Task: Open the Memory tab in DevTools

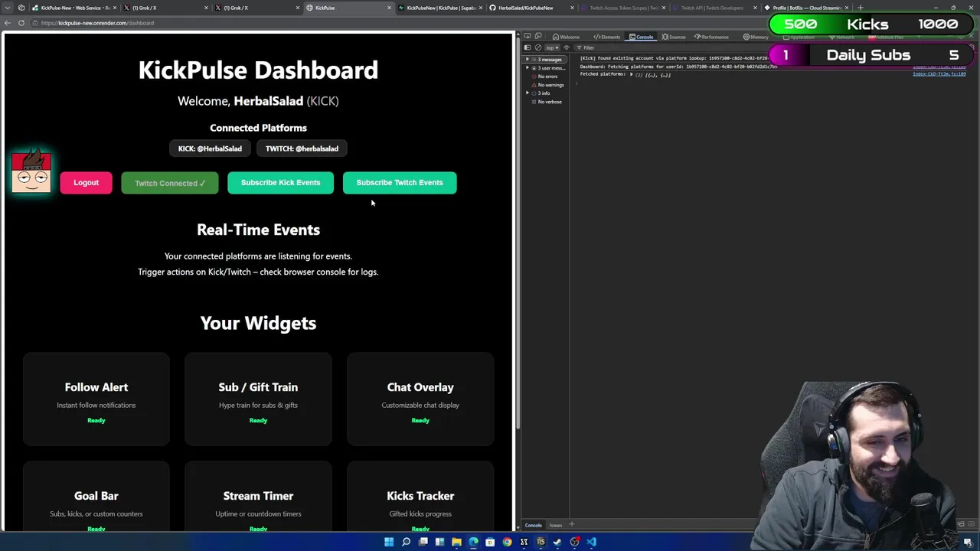Action: 755,37
